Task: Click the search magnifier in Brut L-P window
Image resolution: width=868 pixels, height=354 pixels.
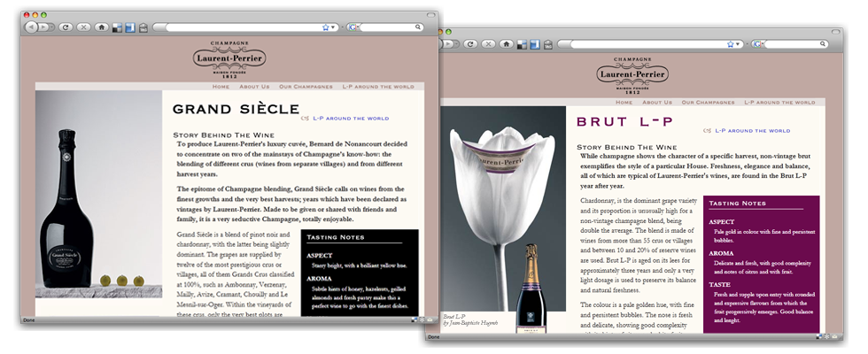Action: tap(822, 43)
